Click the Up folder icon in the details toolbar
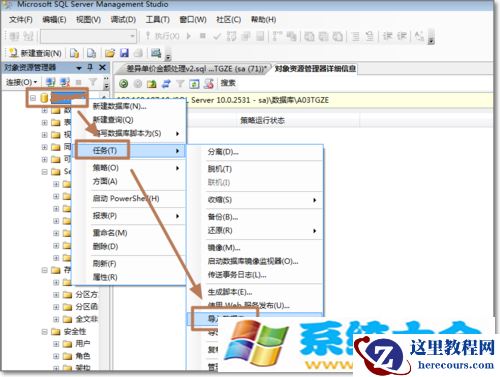The width and height of the screenshot is (500, 377). (152, 84)
